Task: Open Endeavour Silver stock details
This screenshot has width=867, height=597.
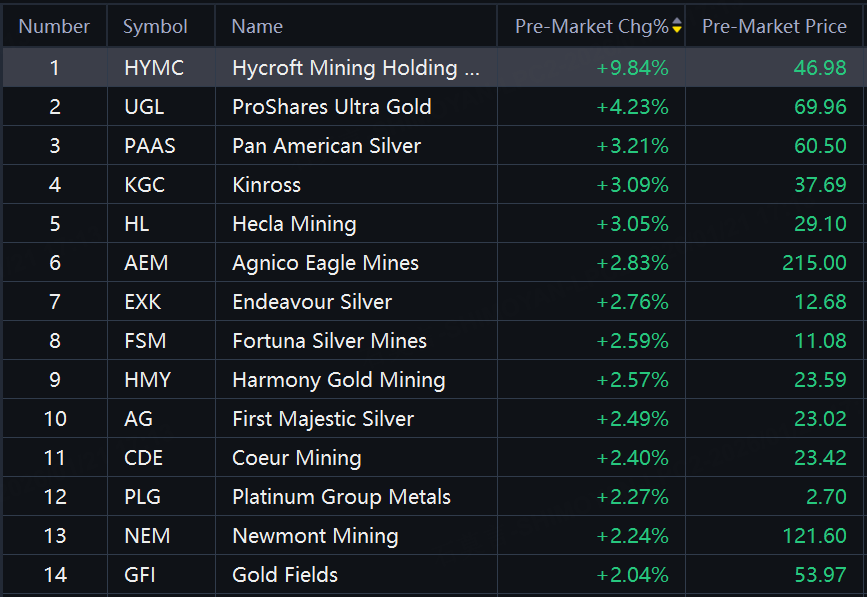Action: (x=312, y=302)
